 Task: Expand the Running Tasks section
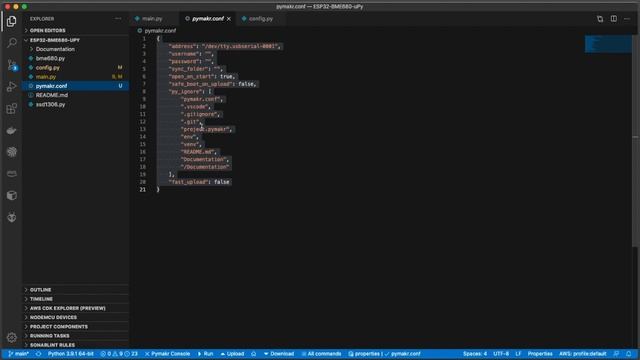point(75,336)
